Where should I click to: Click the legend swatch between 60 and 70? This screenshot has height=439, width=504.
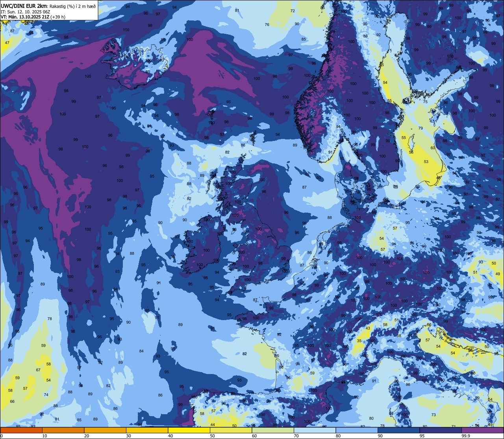[x=273, y=430]
